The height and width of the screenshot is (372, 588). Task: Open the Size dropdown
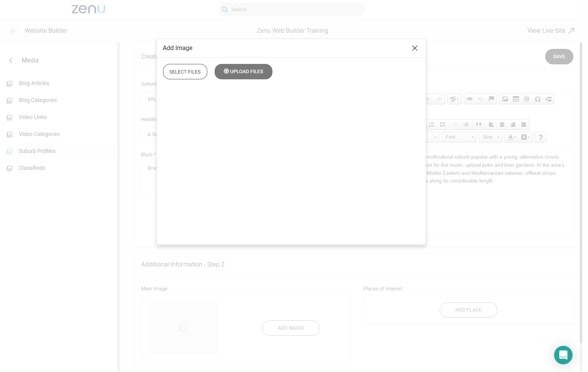tap(491, 137)
